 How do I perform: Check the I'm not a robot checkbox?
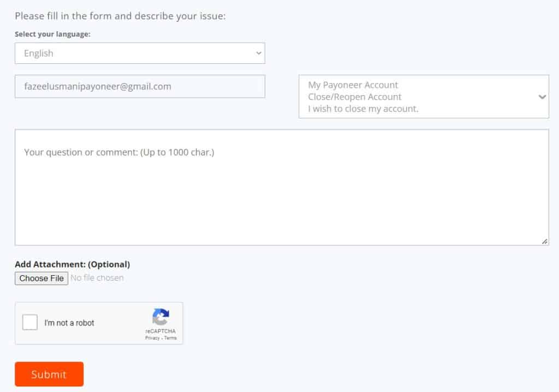coord(30,323)
